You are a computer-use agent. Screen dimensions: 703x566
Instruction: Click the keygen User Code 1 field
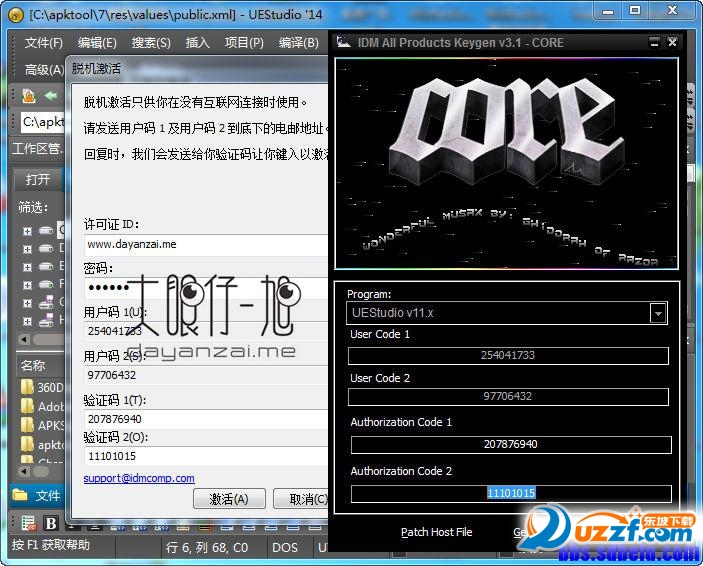[x=508, y=356]
